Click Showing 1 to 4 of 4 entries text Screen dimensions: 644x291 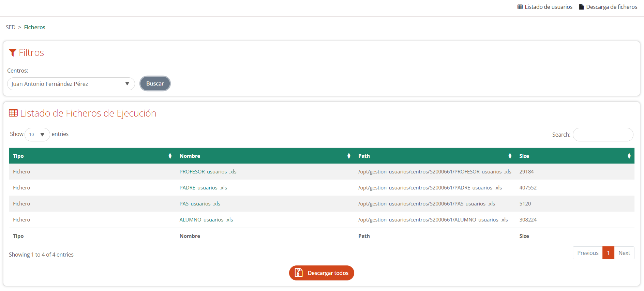tap(41, 255)
